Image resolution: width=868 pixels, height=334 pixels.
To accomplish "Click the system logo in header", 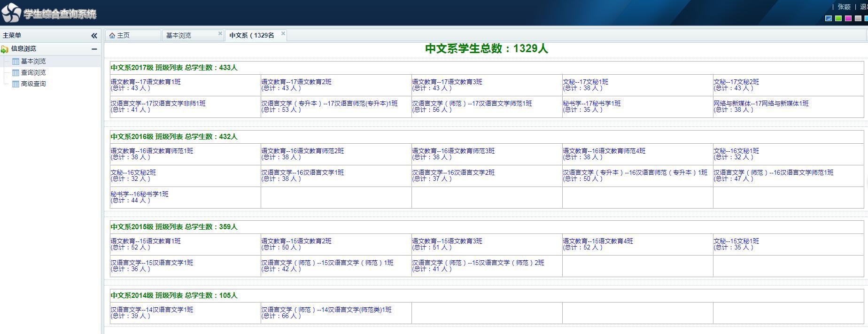I will coord(11,13).
